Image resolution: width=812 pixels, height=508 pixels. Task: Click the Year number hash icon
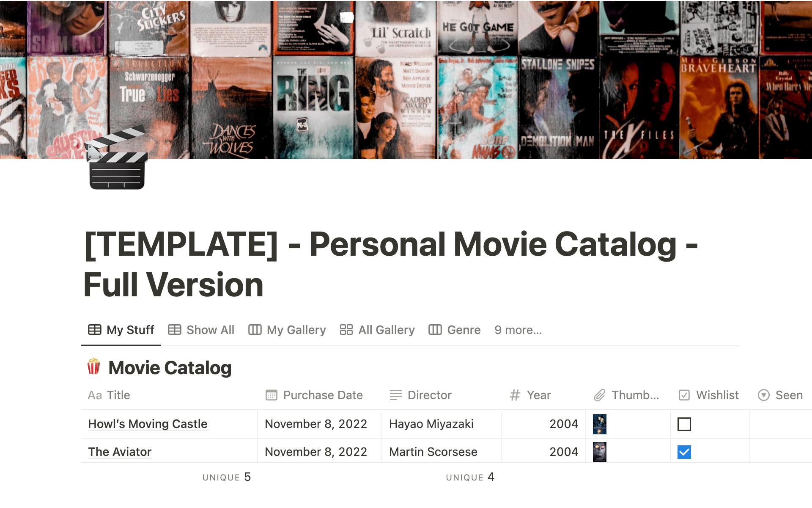(515, 395)
